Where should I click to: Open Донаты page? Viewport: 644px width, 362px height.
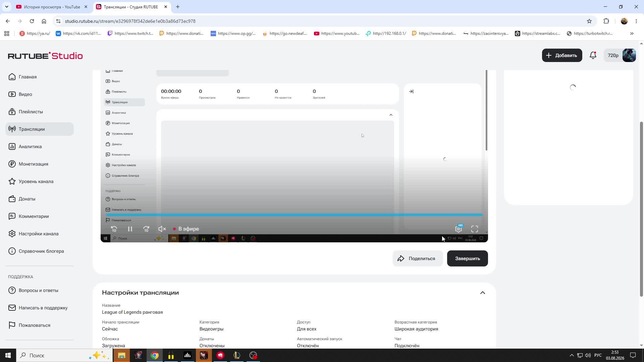40,199
